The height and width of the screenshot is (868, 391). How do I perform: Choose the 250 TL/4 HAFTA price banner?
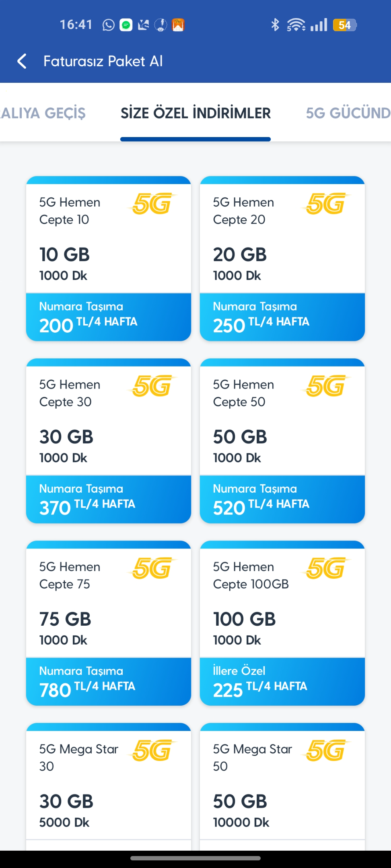pos(282,317)
